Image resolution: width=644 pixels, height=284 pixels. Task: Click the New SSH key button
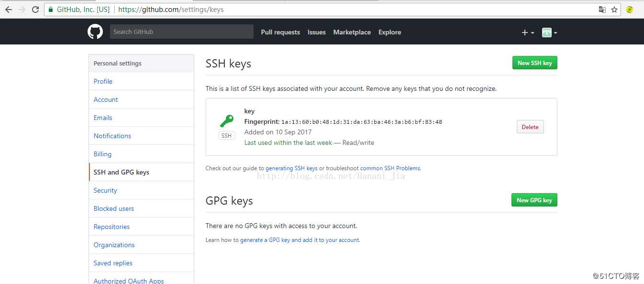pos(534,63)
